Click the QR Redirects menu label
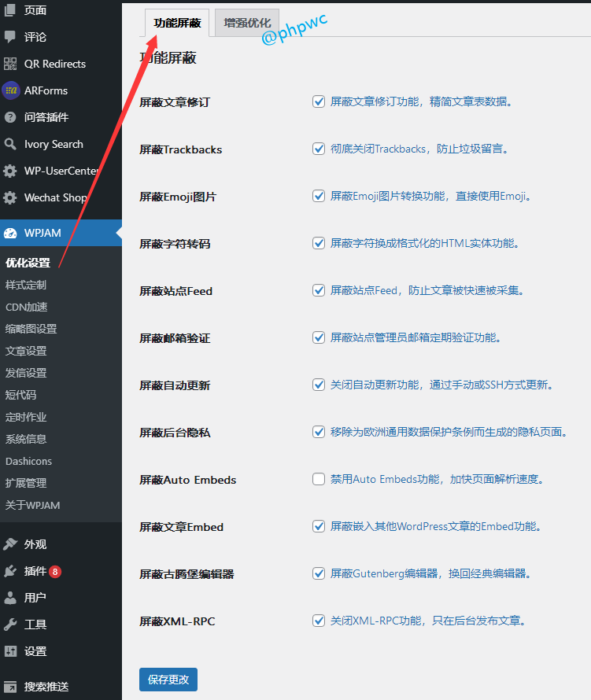The width and height of the screenshot is (591, 700). coord(55,64)
